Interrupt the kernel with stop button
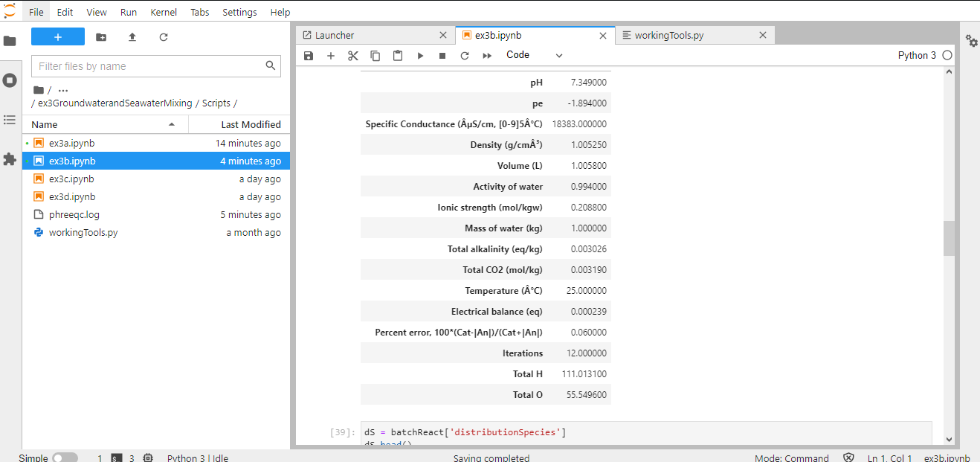The width and height of the screenshot is (980, 462). (442, 56)
